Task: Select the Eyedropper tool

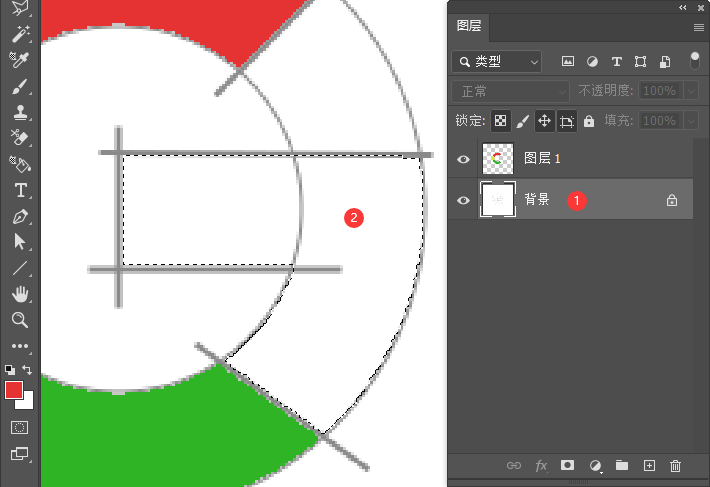Action: click(x=20, y=60)
